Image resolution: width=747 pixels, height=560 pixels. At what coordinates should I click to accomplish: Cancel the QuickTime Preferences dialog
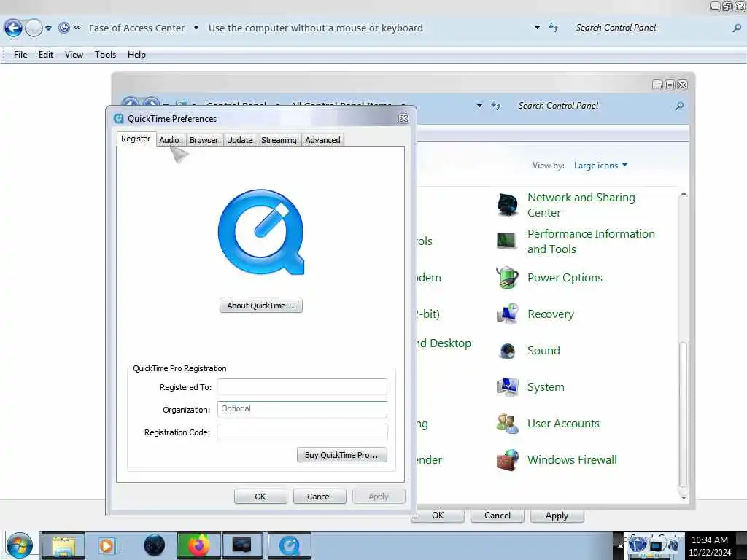[x=319, y=496]
